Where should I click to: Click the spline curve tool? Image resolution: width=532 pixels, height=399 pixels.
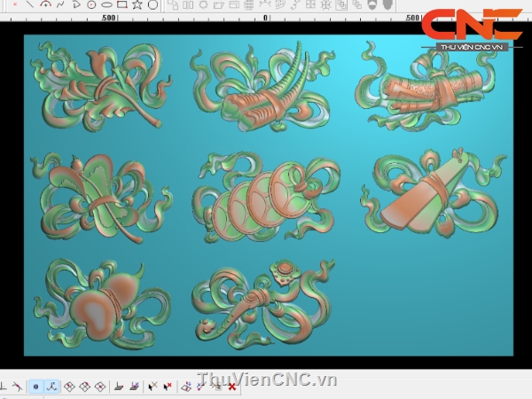pyautogui.click(x=60, y=4)
